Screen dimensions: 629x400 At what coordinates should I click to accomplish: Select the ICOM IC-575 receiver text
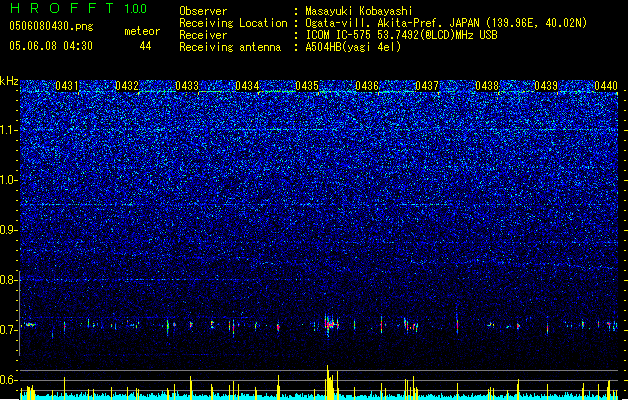401,35
